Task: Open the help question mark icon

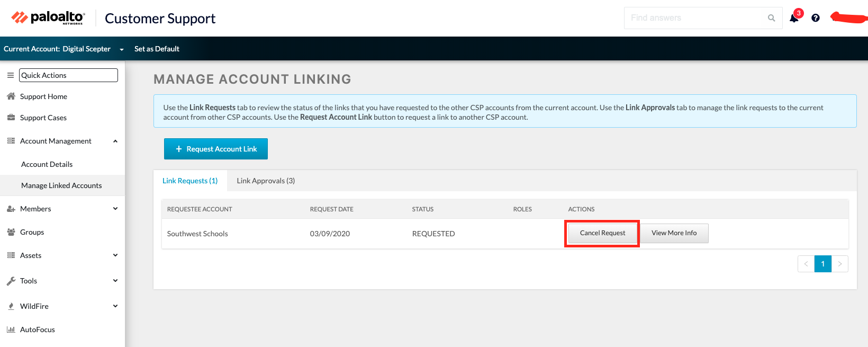Action: click(816, 18)
